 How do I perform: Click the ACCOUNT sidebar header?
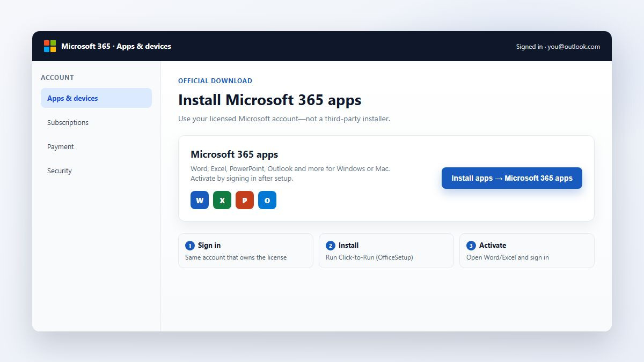click(x=57, y=77)
